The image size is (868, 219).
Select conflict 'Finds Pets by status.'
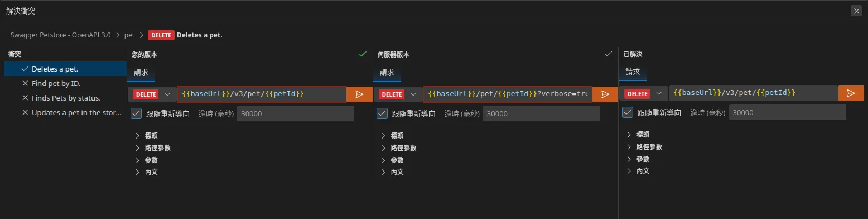65,98
